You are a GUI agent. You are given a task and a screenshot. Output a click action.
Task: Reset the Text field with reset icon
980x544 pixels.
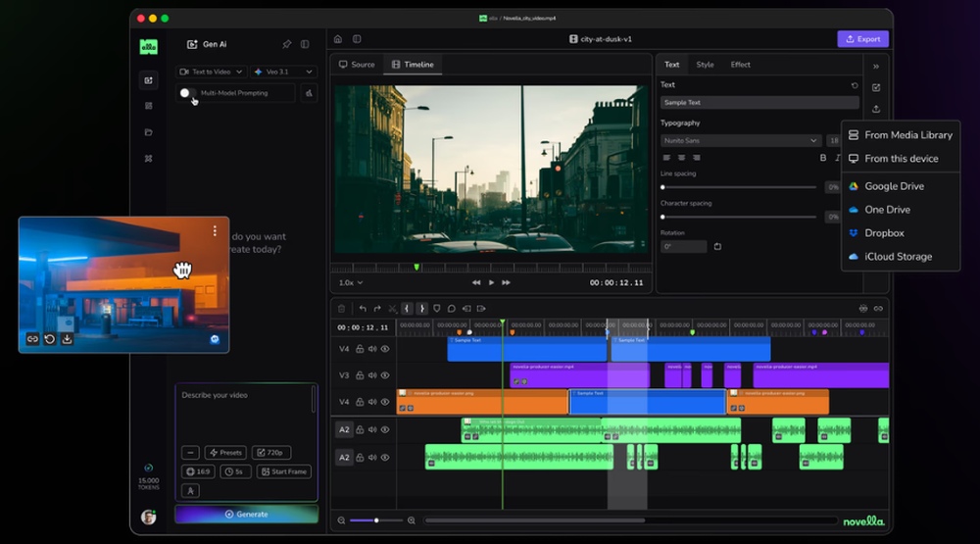tap(855, 85)
